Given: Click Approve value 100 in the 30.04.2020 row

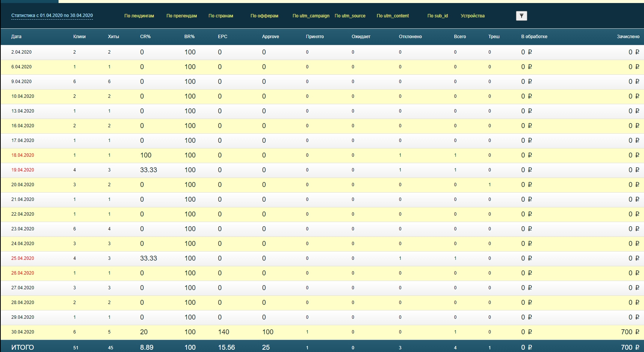Looking at the screenshot, I should pyautogui.click(x=268, y=332).
